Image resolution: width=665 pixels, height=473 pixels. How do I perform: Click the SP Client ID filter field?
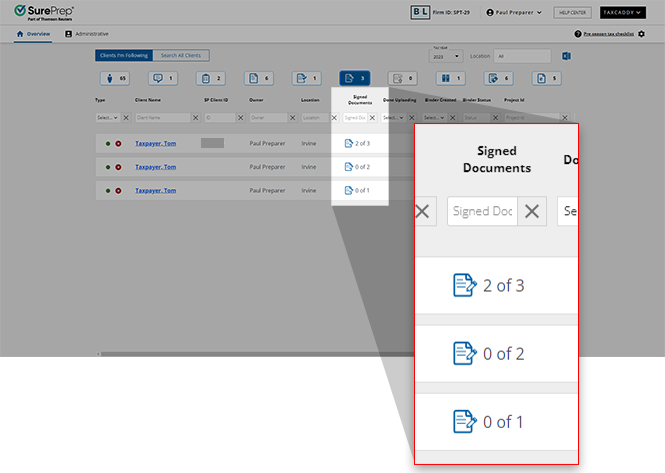(x=220, y=118)
